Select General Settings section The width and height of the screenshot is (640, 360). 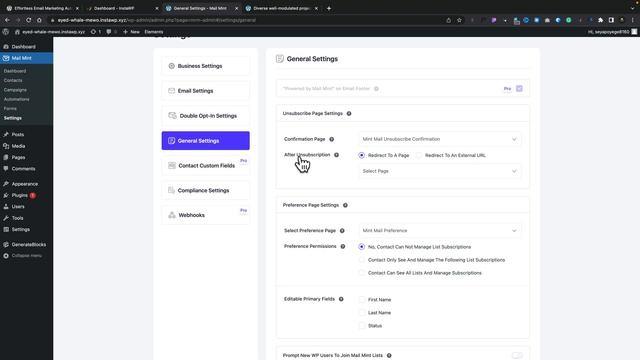(x=205, y=140)
